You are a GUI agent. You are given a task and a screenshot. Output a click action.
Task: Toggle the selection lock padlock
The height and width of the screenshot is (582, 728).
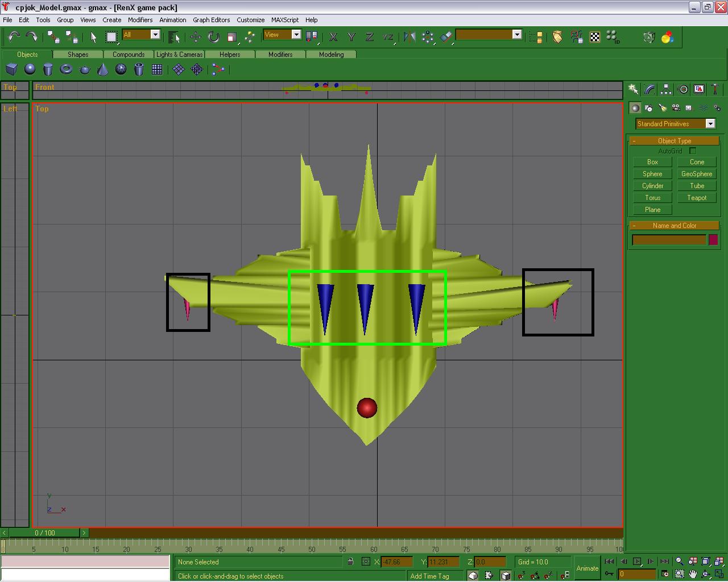350,562
